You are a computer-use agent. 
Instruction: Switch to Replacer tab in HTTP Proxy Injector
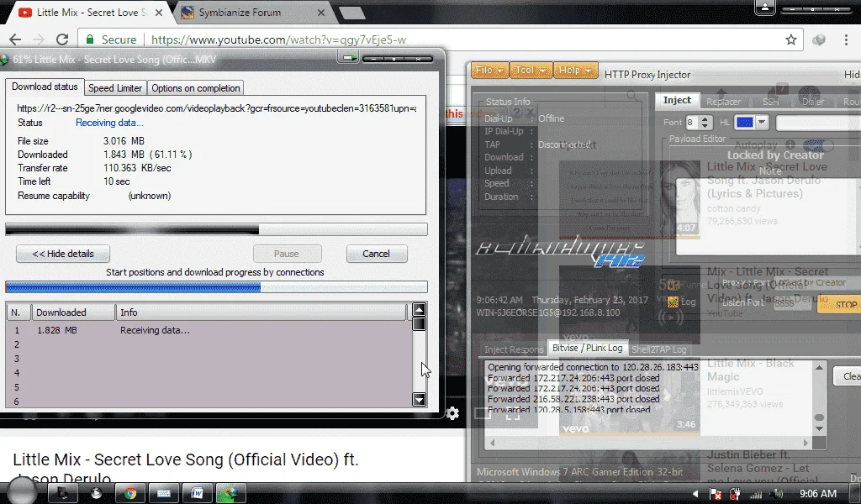pyautogui.click(x=723, y=102)
